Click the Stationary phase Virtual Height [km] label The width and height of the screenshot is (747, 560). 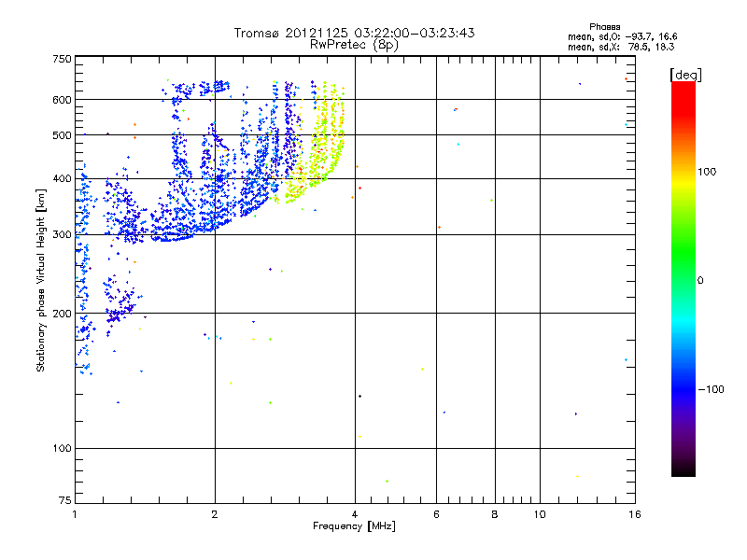tap(40, 280)
